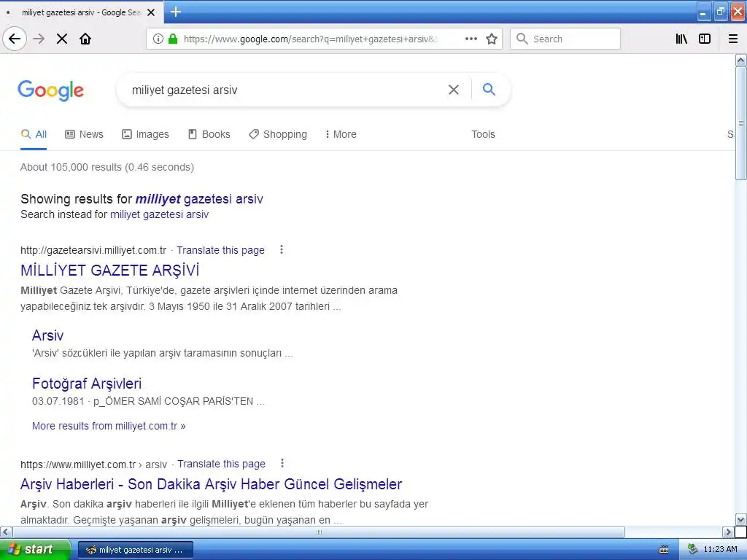747x560 pixels.
Task: Click the http://gazetearsivi.milliyet.com.tr URL text
Action: click(93, 250)
